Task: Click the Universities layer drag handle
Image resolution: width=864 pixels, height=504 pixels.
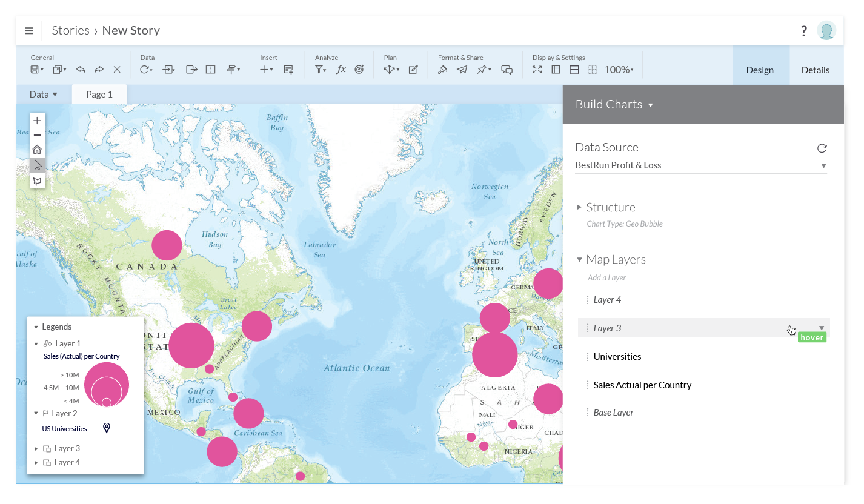Action: coord(587,356)
